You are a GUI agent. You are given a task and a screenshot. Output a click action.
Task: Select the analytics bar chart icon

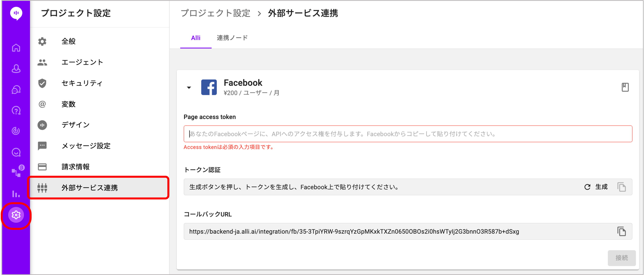pos(16,194)
